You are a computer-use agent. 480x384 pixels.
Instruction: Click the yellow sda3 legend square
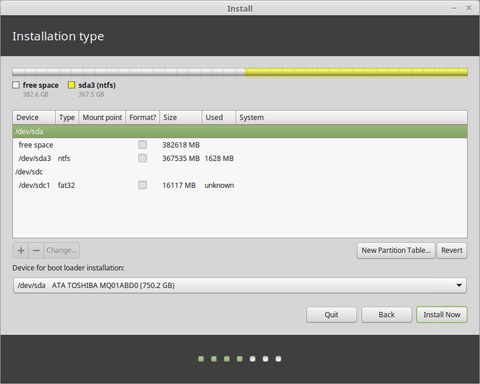tap(71, 85)
